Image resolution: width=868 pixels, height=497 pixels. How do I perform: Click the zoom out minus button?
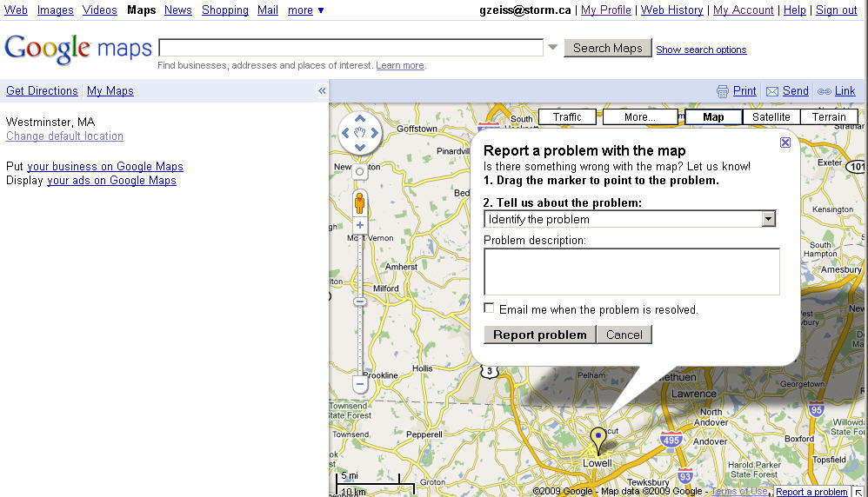tap(360, 383)
